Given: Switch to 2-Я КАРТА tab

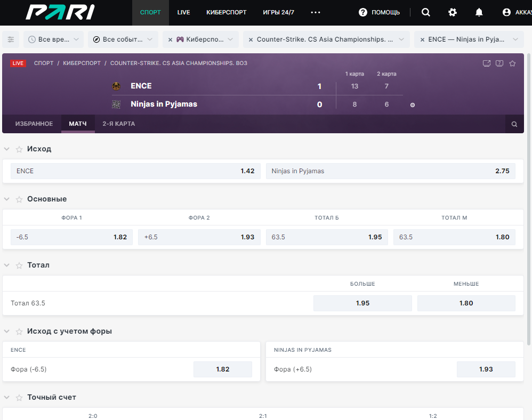Looking at the screenshot, I should [119, 124].
